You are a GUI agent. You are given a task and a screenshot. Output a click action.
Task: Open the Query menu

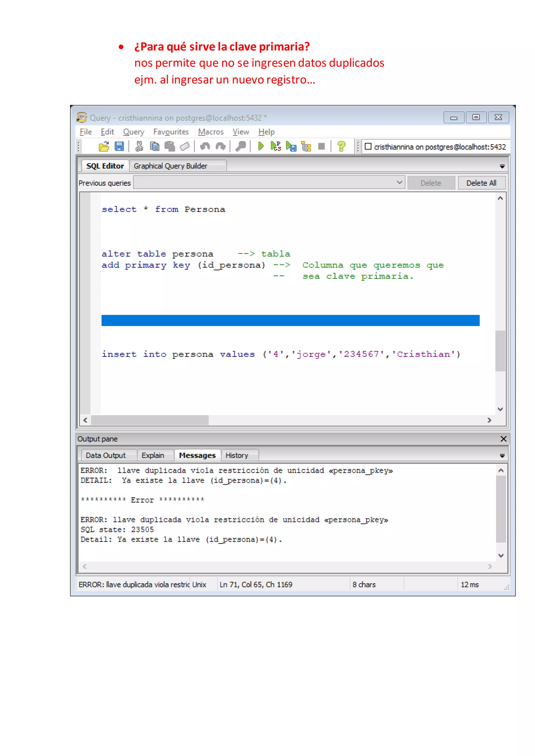[x=134, y=132]
